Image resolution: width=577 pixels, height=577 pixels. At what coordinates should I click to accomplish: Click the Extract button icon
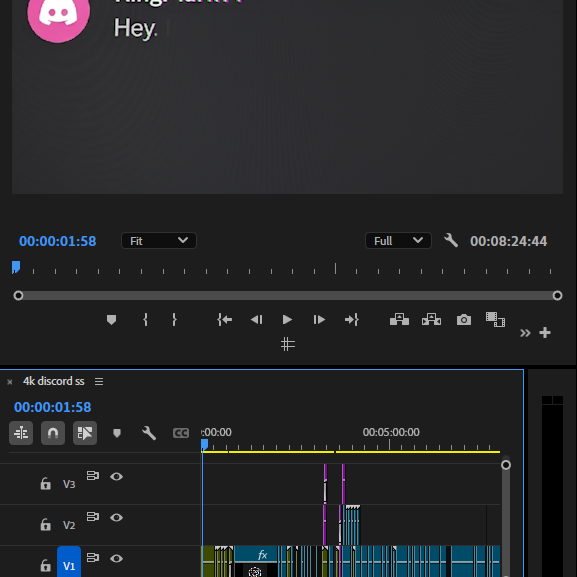(x=431, y=319)
